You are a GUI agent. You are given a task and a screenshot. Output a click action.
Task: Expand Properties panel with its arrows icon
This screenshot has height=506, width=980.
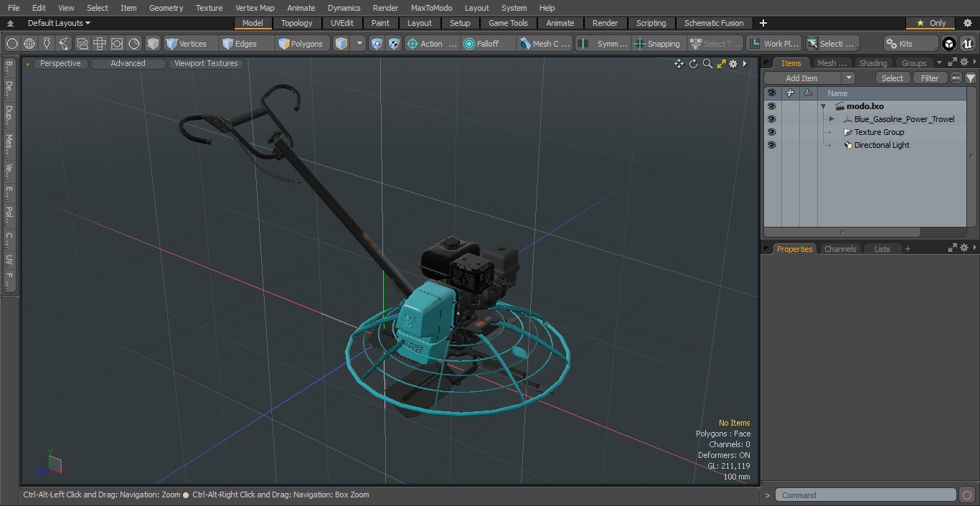click(x=953, y=248)
